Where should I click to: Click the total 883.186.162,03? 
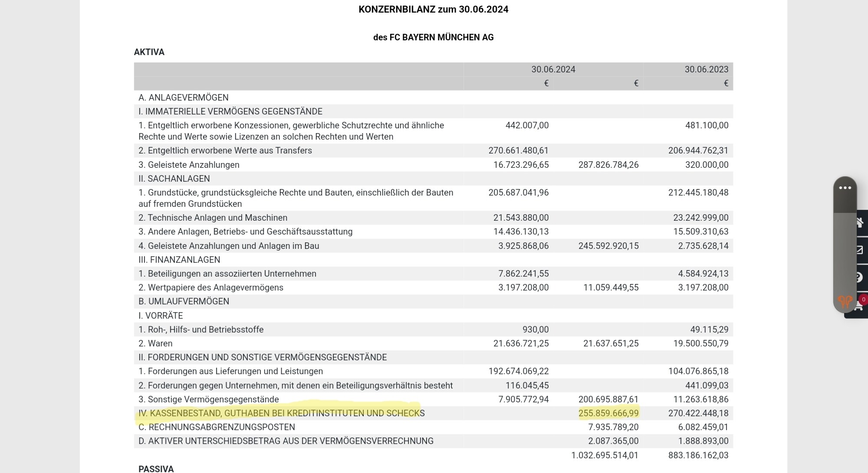coord(698,455)
